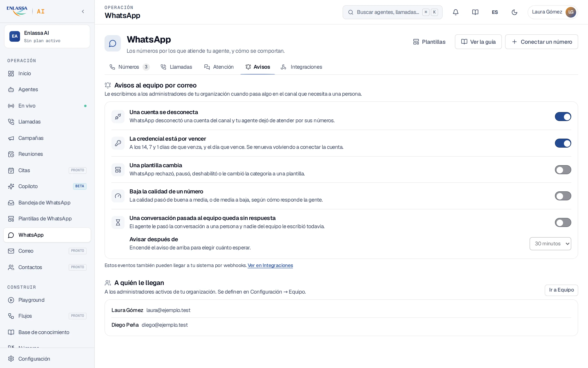Open Base de conocimiento in sidebar
The height and width of the screenshot is (368, 588).
point(47,332)
